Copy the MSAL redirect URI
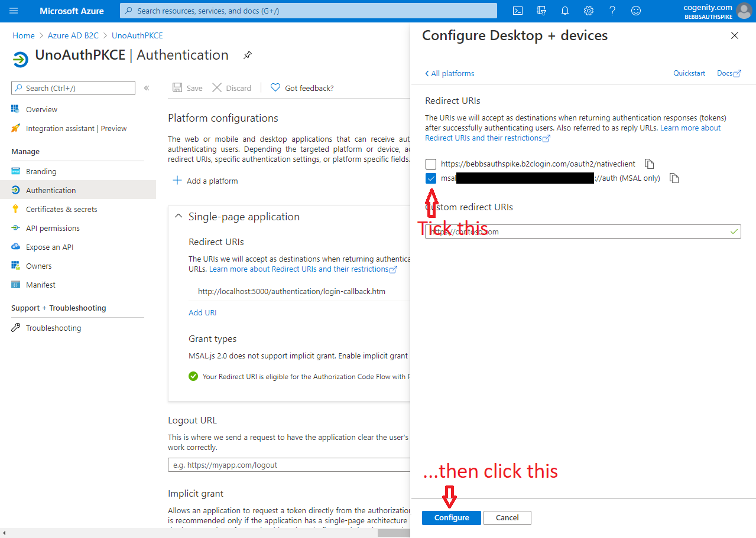756x538 pixels. point(674,178)
